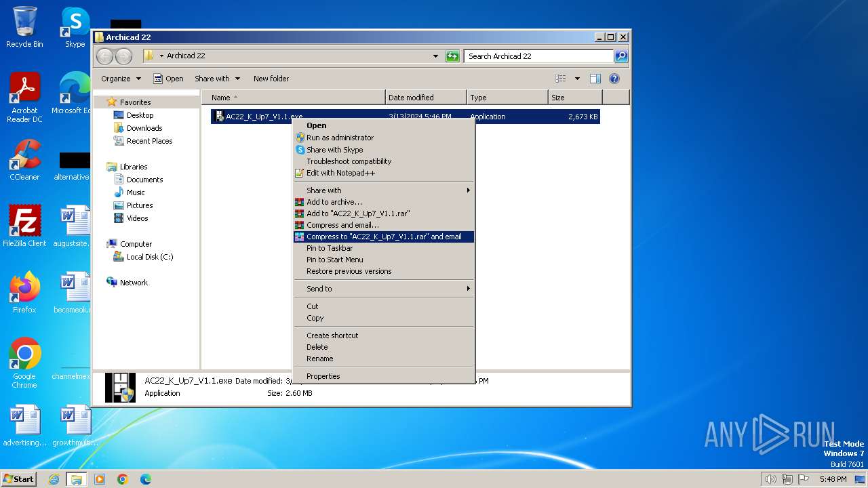
Task: Click the Edge taskbar icon
Action: (x=146, y=479)
